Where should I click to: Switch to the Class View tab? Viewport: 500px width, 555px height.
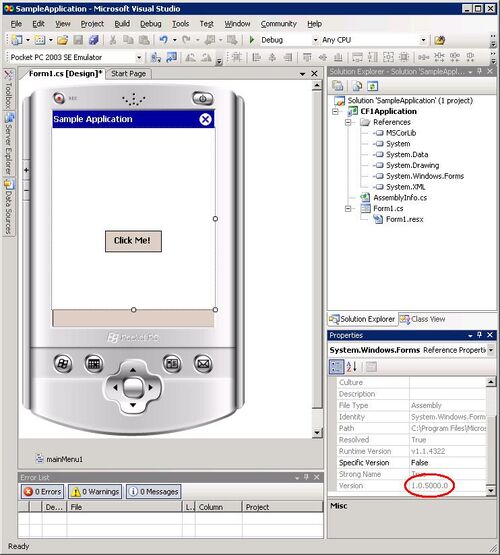tap(423, 319)
